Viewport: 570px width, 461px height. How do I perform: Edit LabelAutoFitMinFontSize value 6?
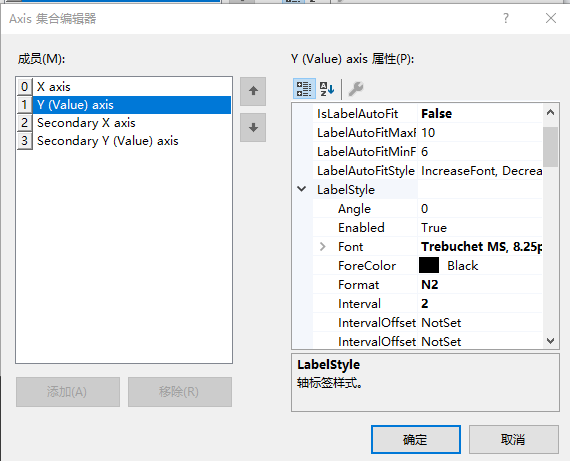point(480,152)
